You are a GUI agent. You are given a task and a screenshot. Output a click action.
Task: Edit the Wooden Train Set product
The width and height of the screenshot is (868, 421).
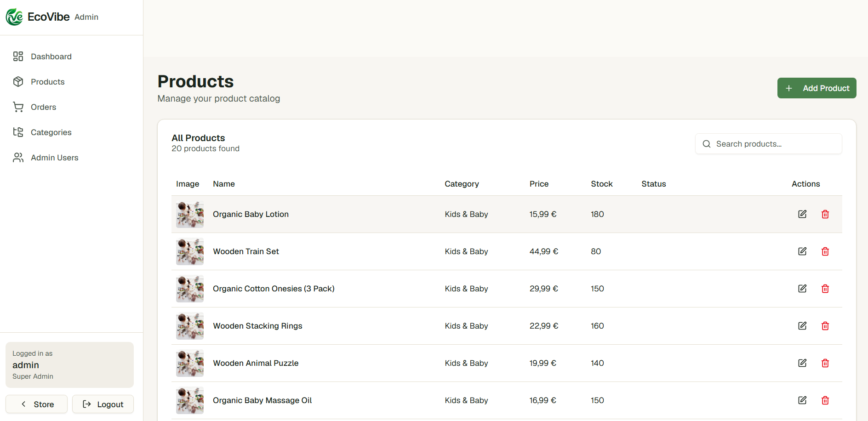click(x=802, y=251)
